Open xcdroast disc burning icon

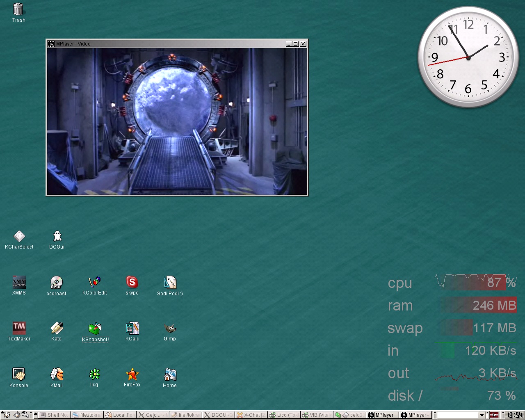click(x=56, y=286)
